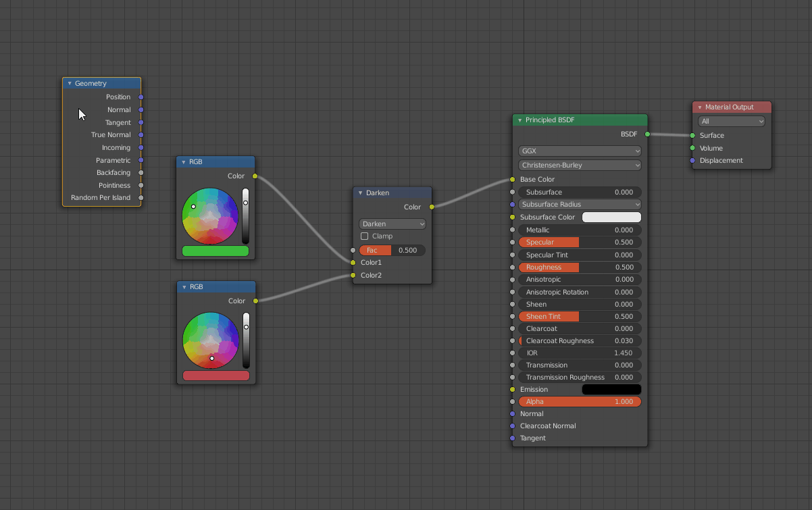
Task: Click the Fac slider in Darken node
Action: tap(392, 250)
